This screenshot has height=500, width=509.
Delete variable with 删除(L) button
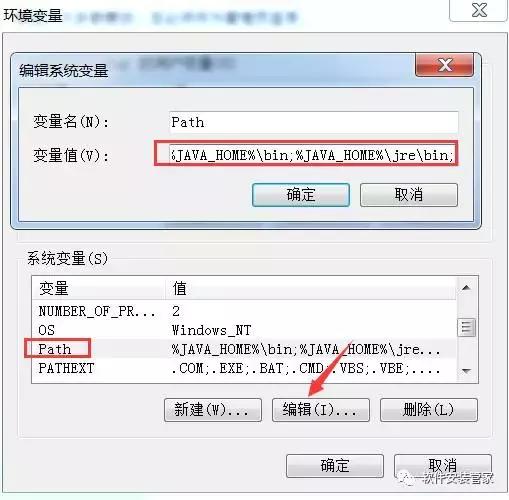tap(429, 410)
